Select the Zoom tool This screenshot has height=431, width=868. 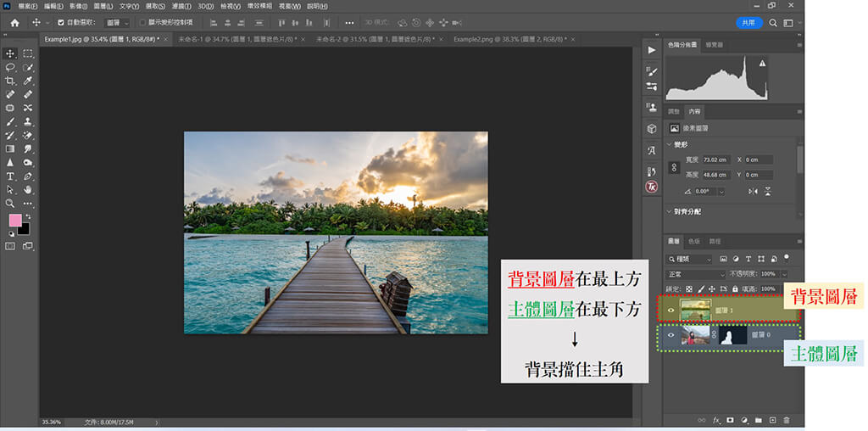coord(10,204)
